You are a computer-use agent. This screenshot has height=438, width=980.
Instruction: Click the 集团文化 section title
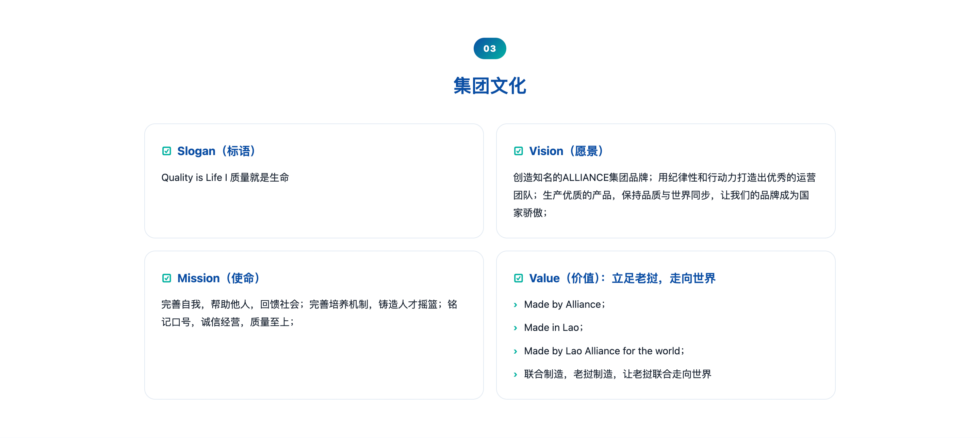pyautogui.click(x=490, y=86)
